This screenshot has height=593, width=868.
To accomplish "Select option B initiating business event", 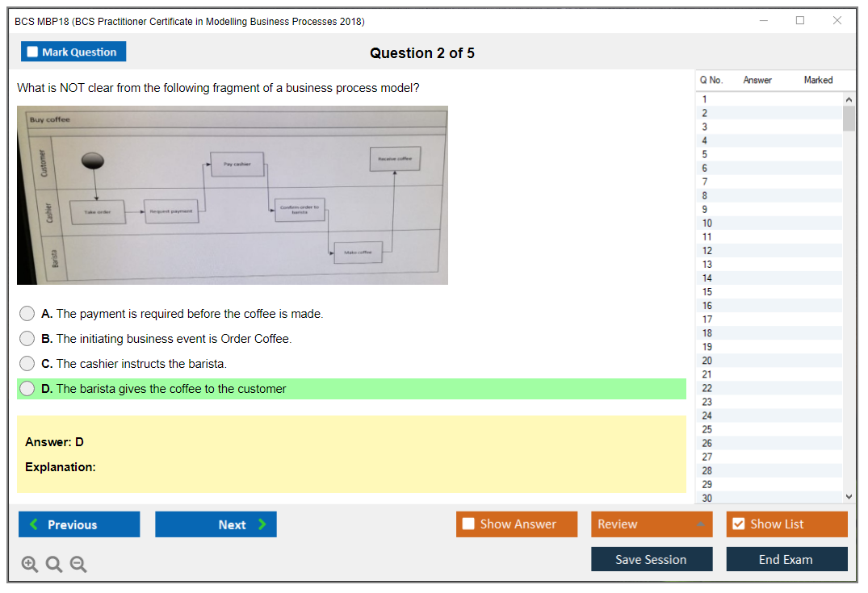I will coord(27,339).
